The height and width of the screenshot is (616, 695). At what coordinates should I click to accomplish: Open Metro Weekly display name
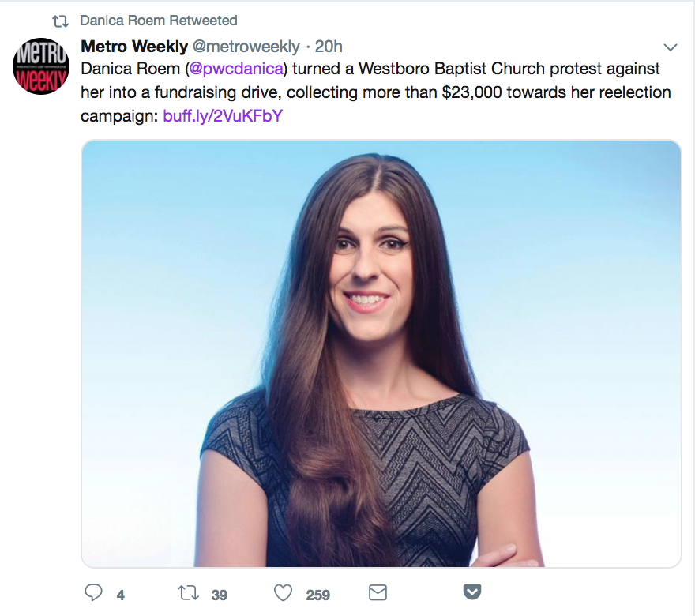tap(134, 46)
